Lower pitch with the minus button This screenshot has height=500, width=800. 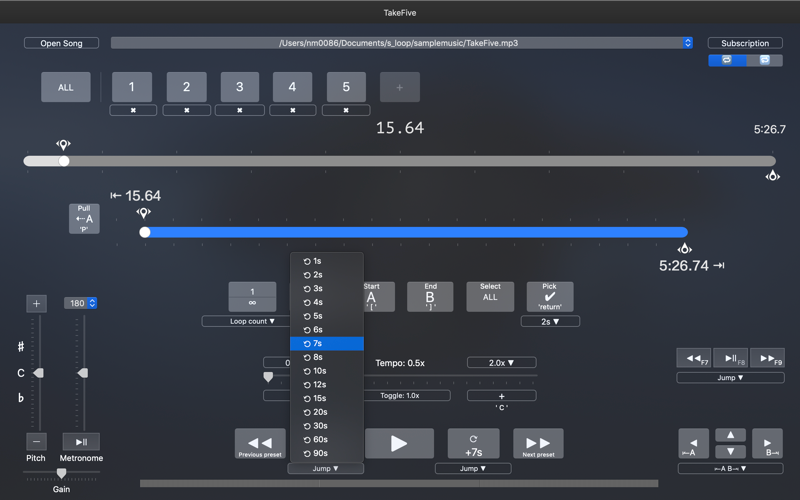[36, 442]
